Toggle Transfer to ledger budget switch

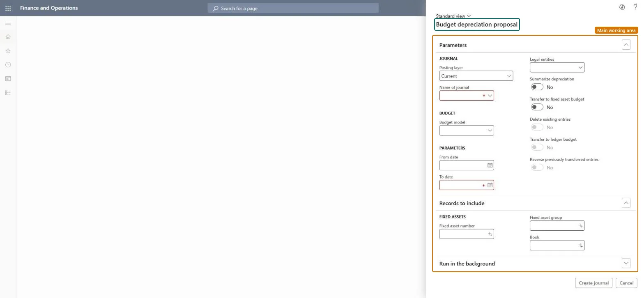pyautogui.click(x=537, y=147)
